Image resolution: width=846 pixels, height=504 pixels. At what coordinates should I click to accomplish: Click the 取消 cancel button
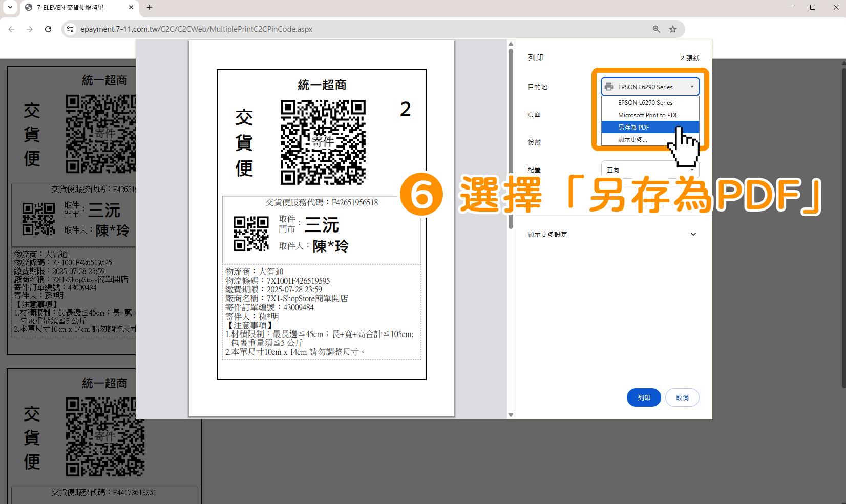[x=682, y=397]
